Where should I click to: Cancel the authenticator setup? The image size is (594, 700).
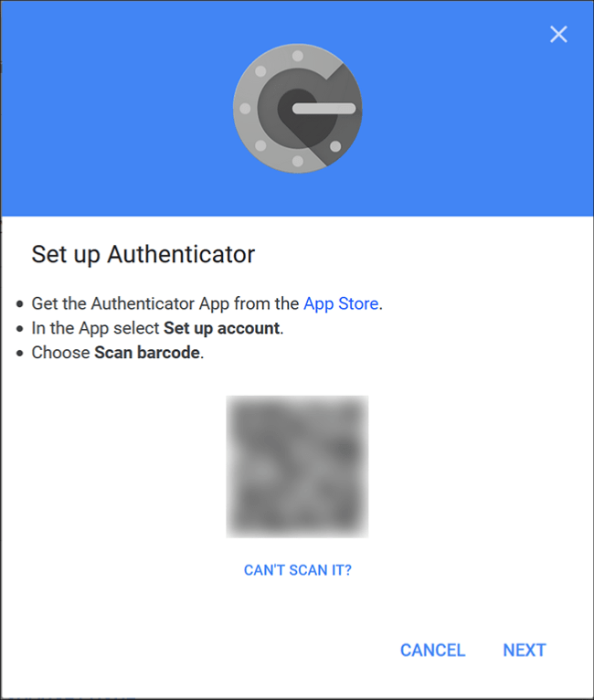pos(432,650)
